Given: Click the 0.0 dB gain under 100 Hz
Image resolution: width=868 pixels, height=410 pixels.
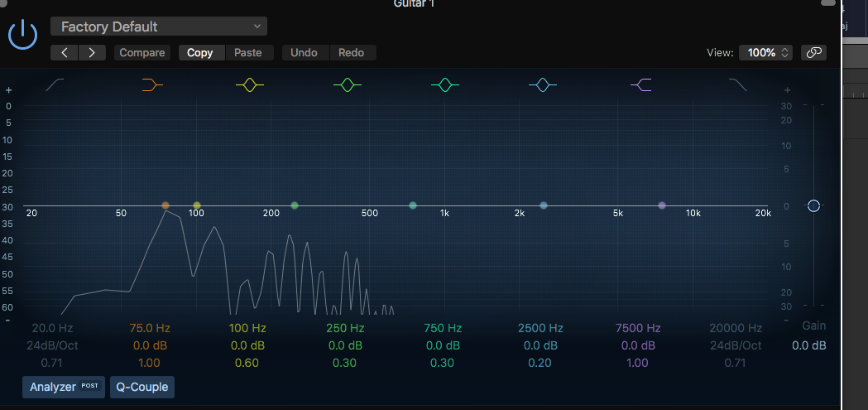Looking at the screenshot, I should point(247,345).
